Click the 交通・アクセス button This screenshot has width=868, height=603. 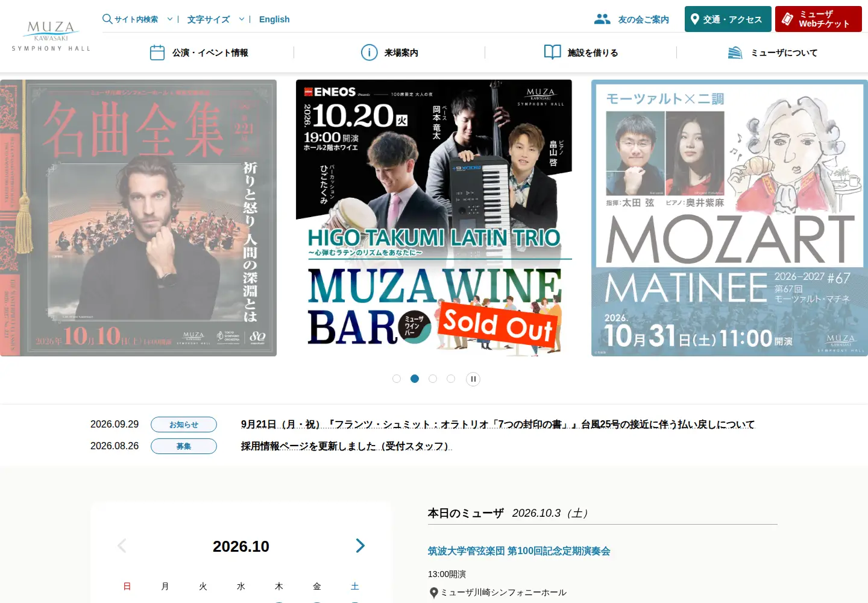[728, 19]
